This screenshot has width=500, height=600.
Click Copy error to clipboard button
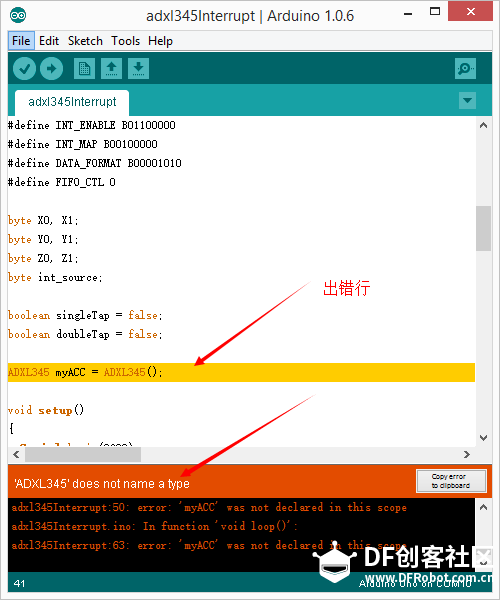[451, 481]
